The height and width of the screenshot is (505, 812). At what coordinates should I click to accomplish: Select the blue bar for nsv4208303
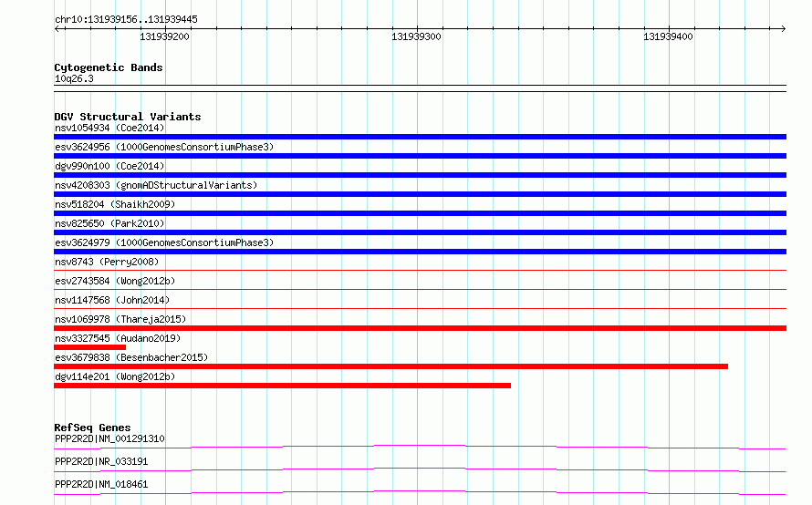[420, 194]
